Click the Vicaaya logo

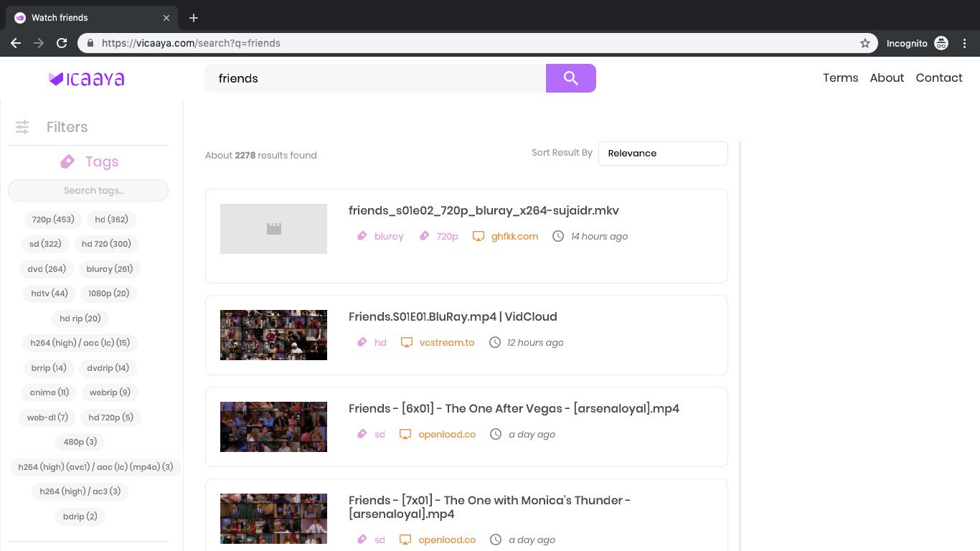[x=86, y=79]
